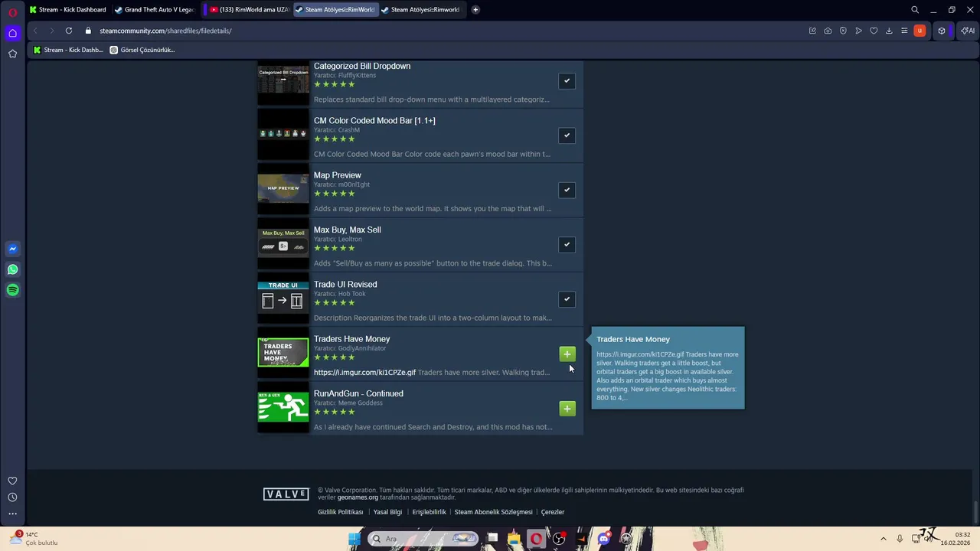Open Windows Start menu
The image size is (980, 551).
(354, 539)
